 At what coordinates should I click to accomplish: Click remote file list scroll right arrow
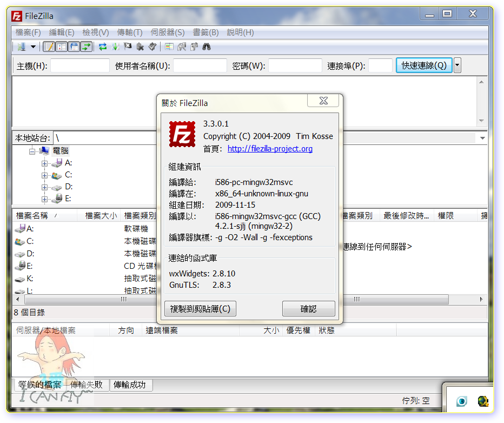coord(481,300)
